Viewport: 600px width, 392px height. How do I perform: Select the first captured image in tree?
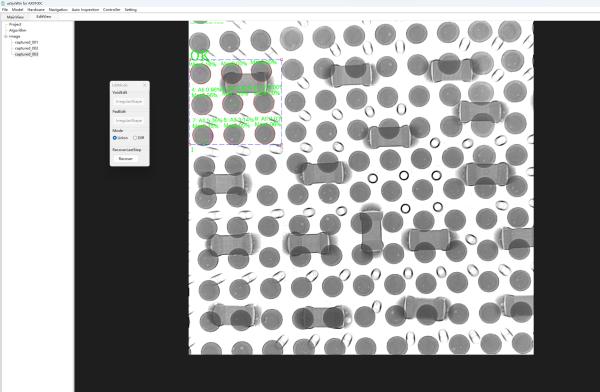(x=26, y=42)
